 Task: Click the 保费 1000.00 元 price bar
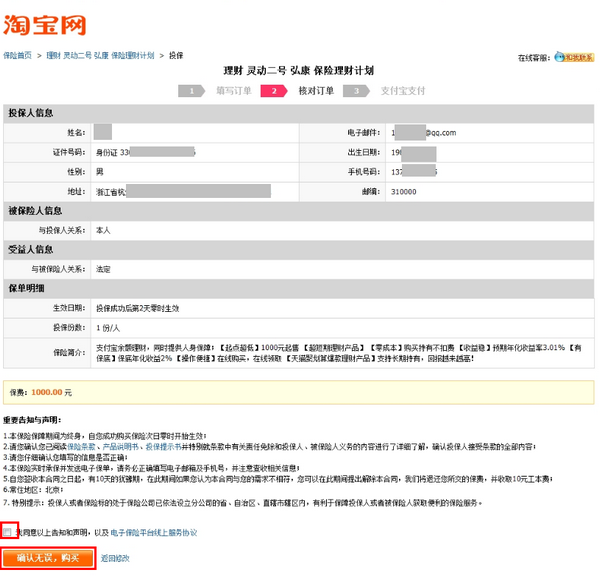(x=299, y=392)
